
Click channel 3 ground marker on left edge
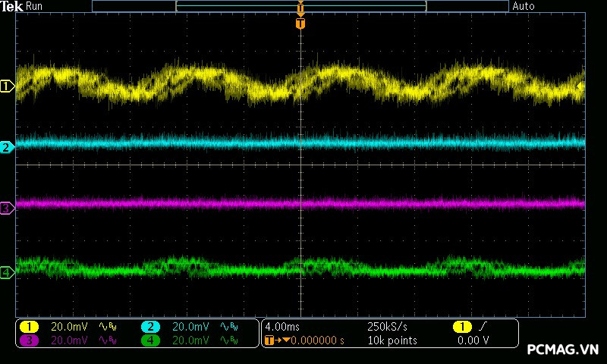pos(7,208)
